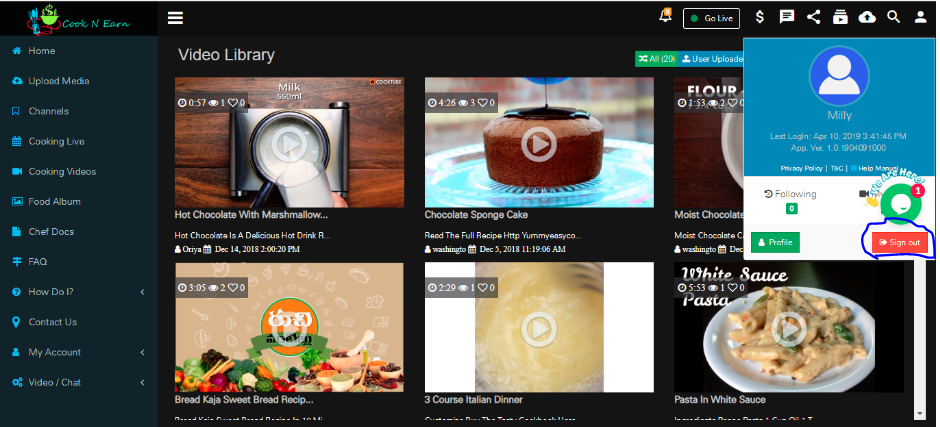940x427 pixels.
Task: Click the Go Live button
Action: [711, 18]
